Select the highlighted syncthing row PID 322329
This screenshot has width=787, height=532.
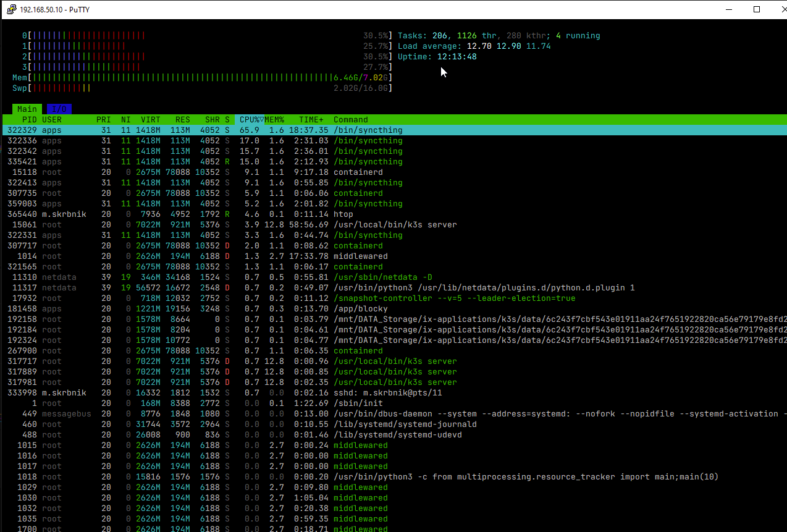(395, 130)
